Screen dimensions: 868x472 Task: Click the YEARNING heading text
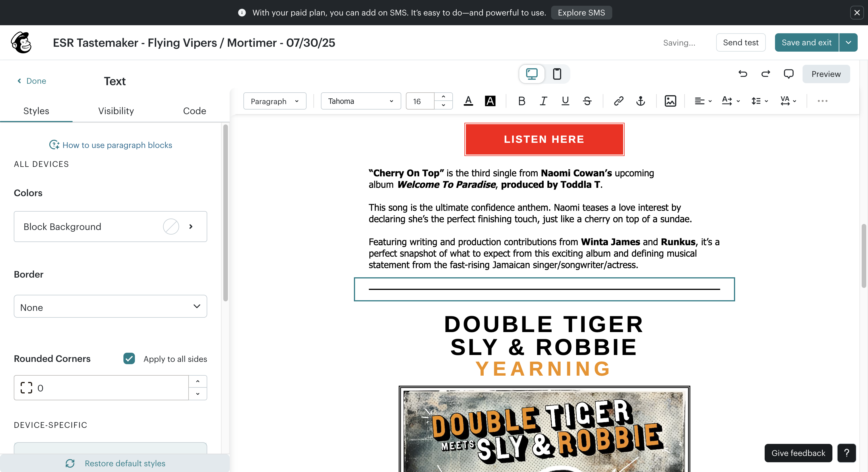543,369
